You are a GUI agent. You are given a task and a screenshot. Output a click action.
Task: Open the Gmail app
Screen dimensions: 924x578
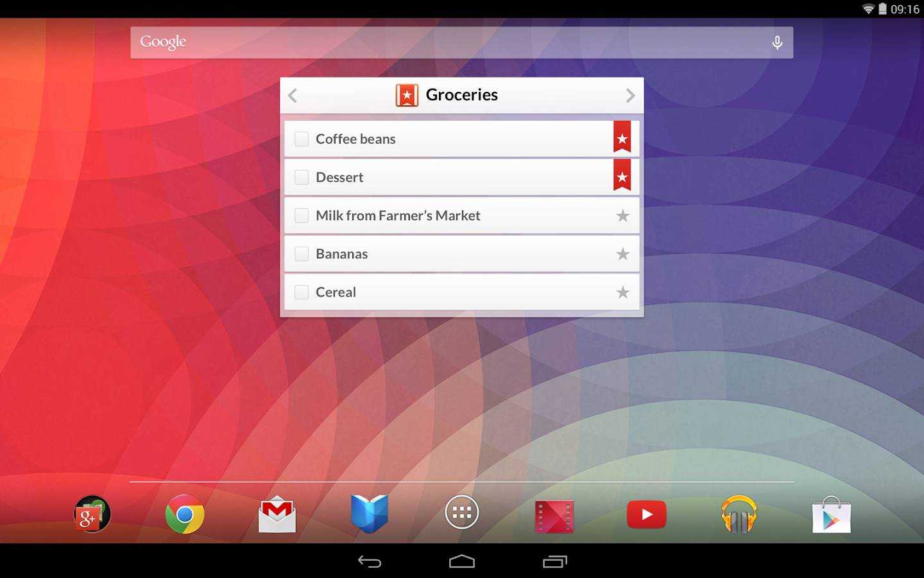(277, 514)
